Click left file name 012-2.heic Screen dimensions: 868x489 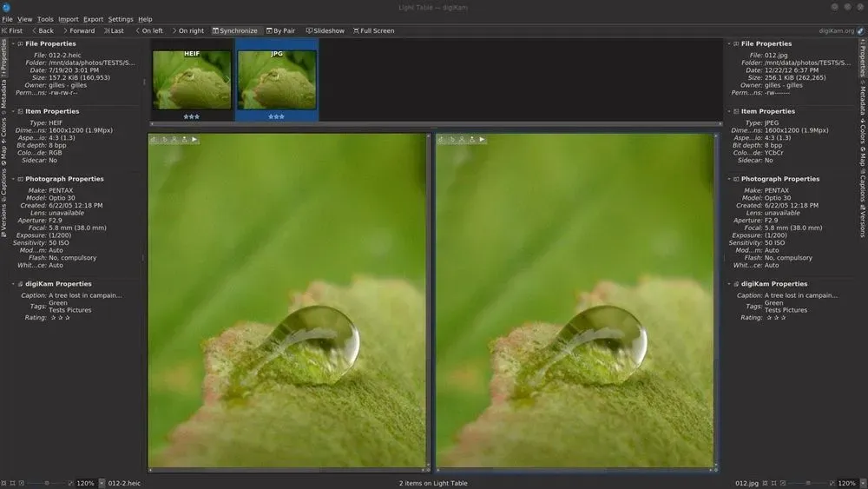coord(124,484)
